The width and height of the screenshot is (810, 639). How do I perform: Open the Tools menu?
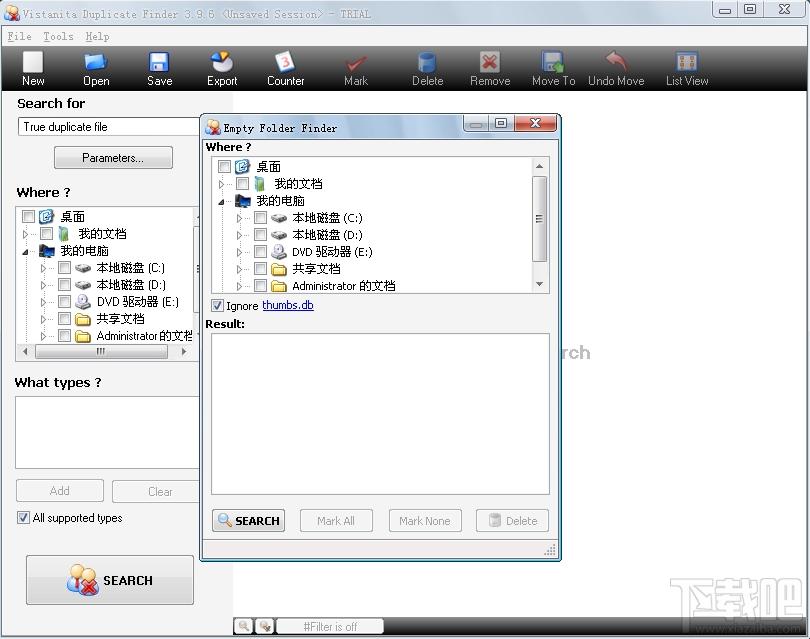(58, 36)
